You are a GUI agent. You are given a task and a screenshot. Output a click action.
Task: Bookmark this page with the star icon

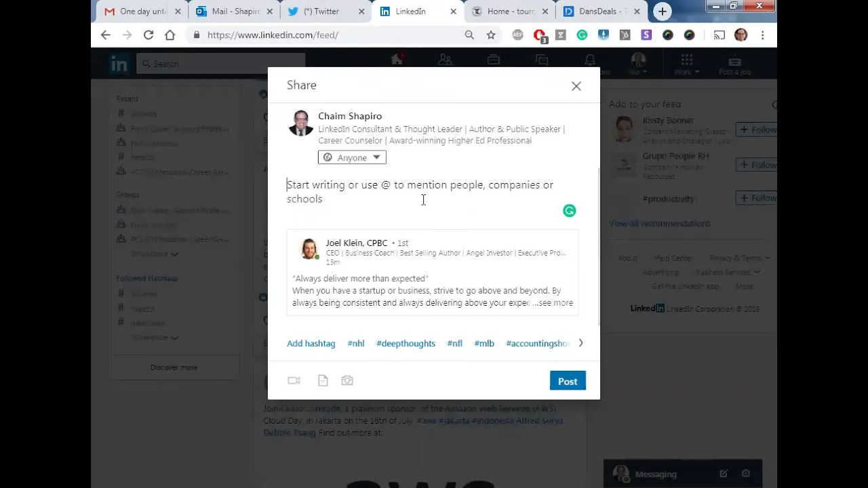(x=491, y=35)
